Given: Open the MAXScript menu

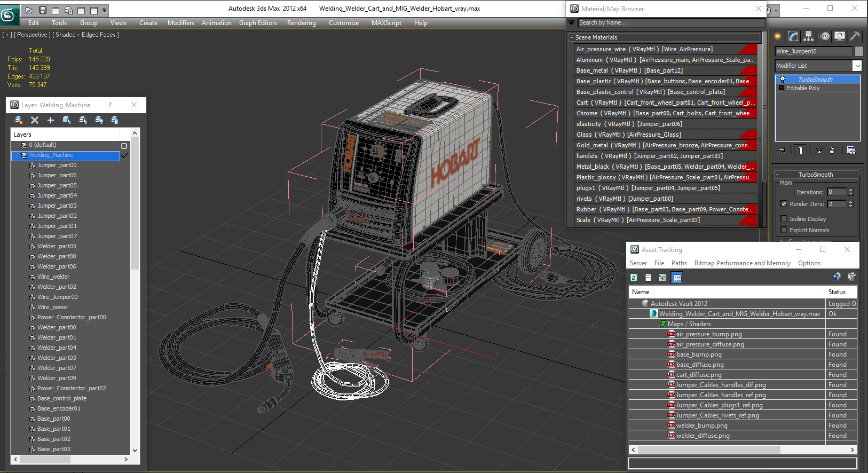Looking at the screenshot, I should click(386, 23).
